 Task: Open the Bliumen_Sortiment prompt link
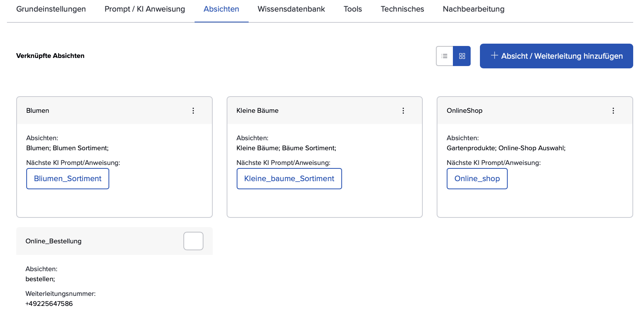coord(68,179)
